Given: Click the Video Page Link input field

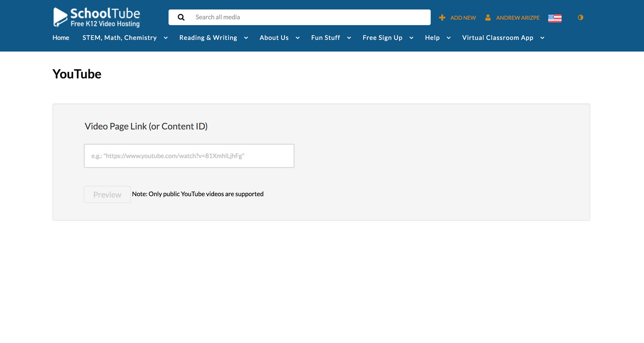Looking at the screenshot, I should click(189, 155).
